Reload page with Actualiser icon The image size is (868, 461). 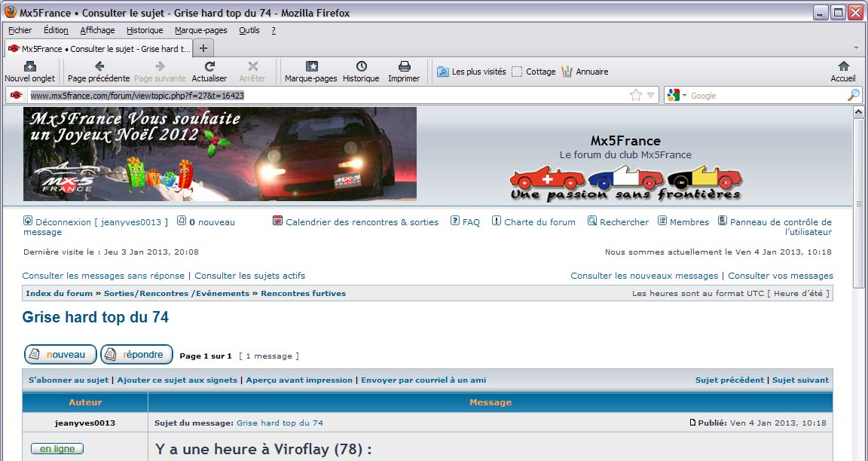tap(209, 67)
